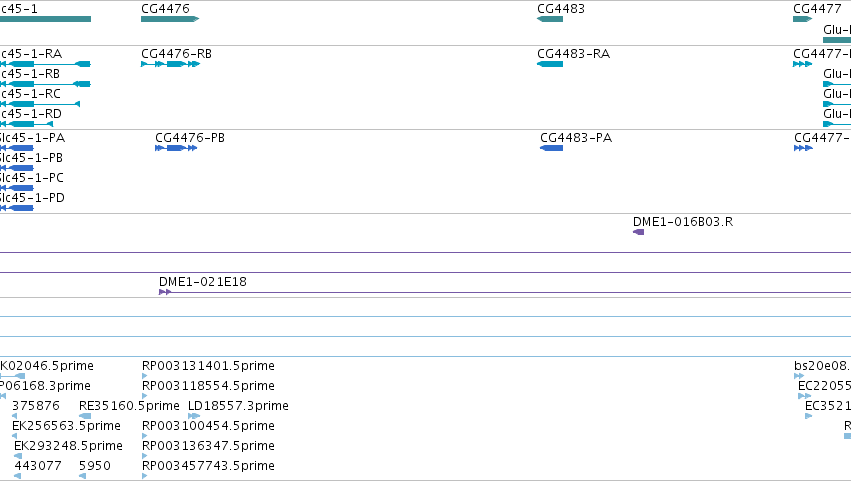
Task: Click the EK256563.5prime EST label
Action: coord(66,426)
